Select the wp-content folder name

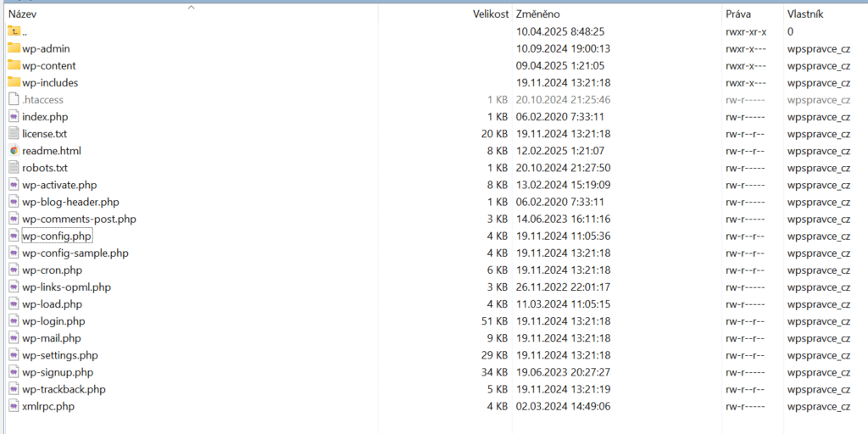(49, 66)
